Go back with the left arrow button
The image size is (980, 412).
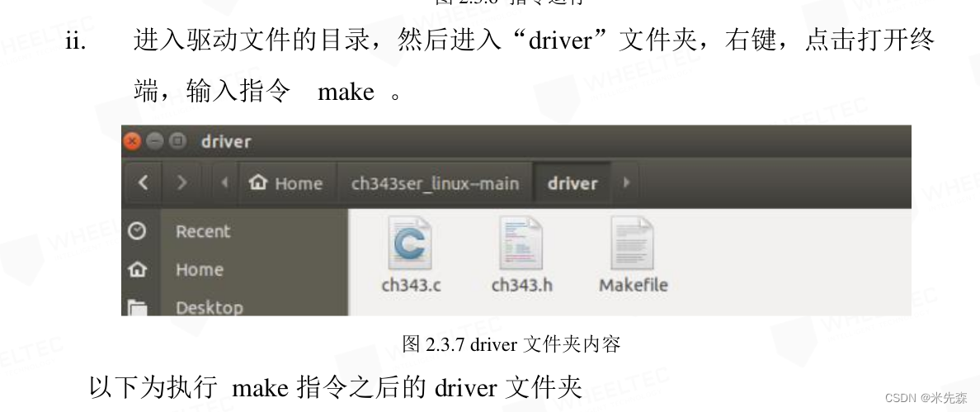point(144,182)
